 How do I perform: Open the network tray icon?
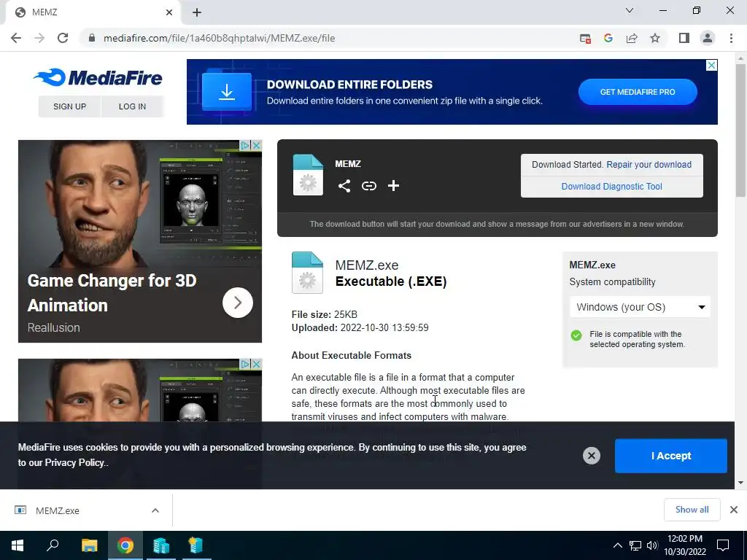[x=635, y=545]
